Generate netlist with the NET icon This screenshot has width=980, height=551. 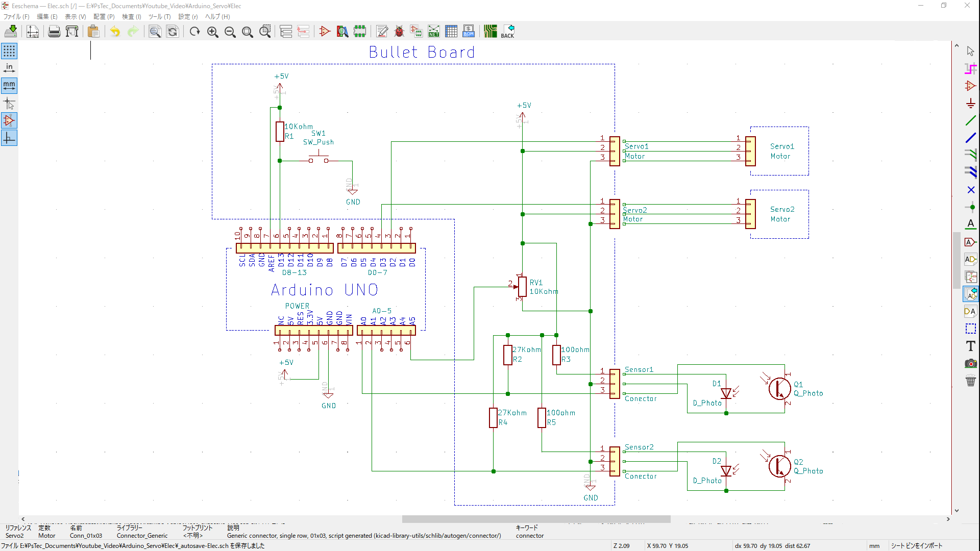click(433, 32)
